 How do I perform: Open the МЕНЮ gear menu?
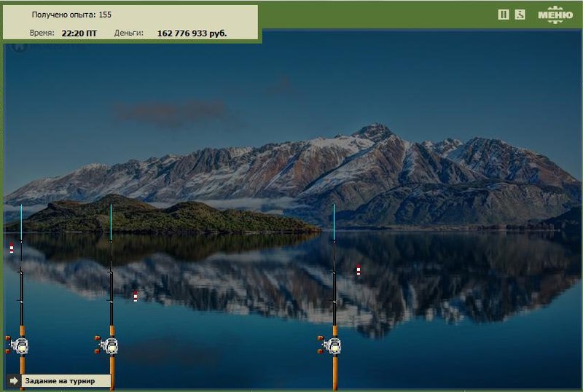point(555,15)
